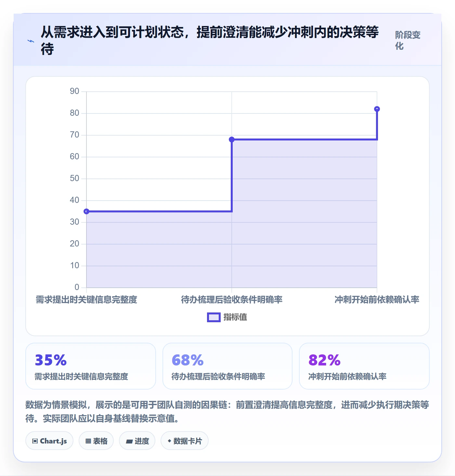Toggle the 指标值 legend color box
This screenshot has width=455, height=476.
(x=214, y=317)
